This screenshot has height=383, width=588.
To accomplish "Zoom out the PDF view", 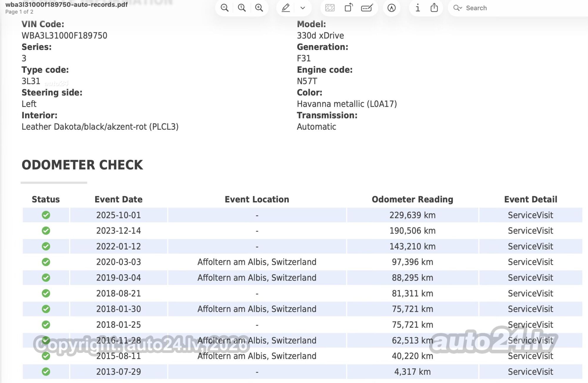I will 225,8.
